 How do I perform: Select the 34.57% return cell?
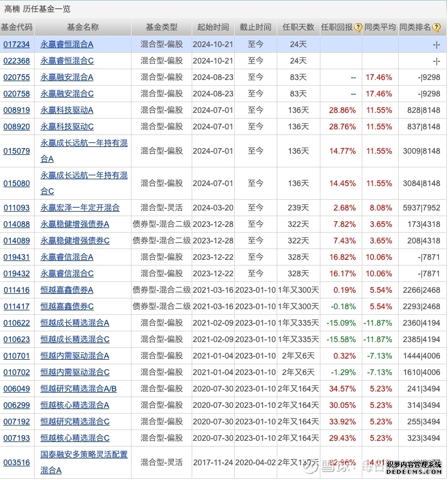(x=342, y=389)
